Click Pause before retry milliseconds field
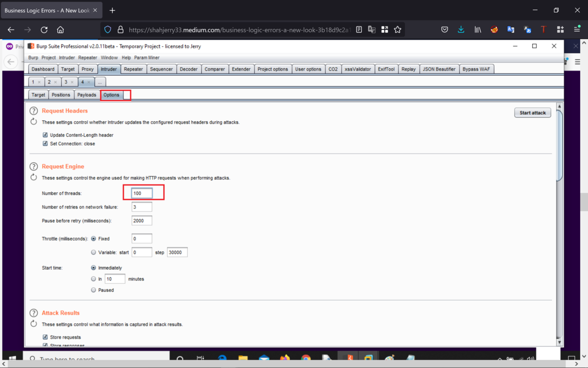Viewport: 588px width, 368px height. [142, 221]
